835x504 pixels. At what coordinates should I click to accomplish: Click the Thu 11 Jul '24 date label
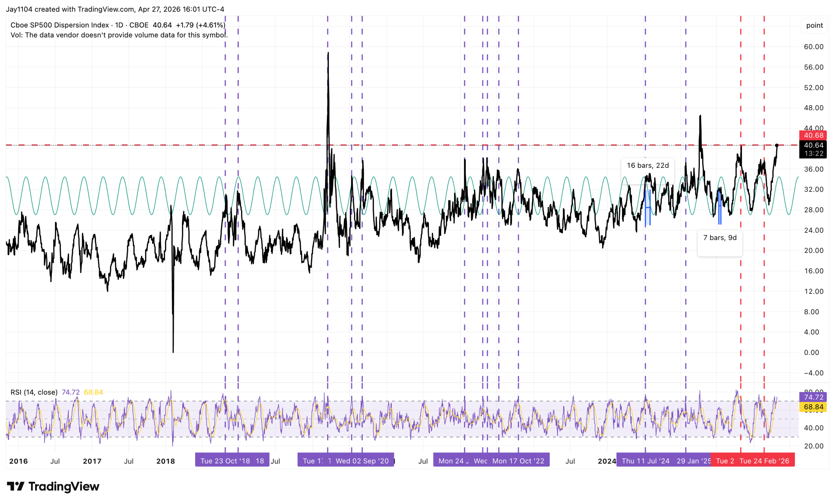[x=645, y=461]
